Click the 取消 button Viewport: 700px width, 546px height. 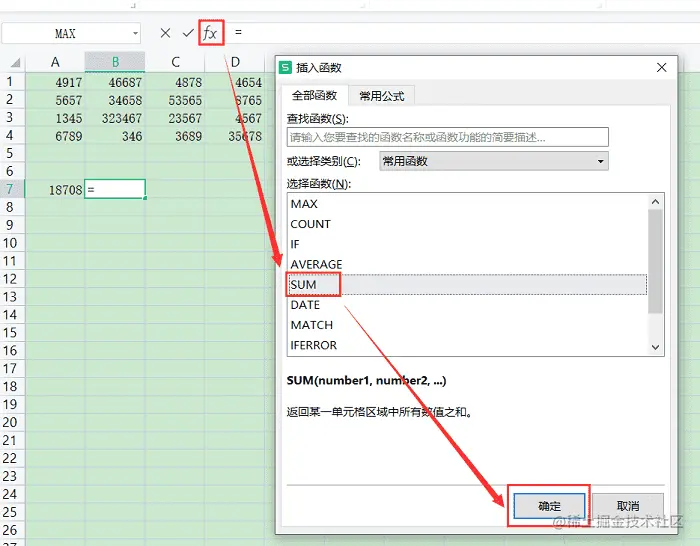[x=628, y=506]
